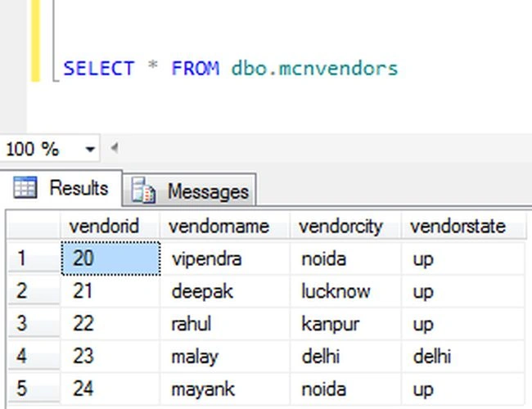532x409 pixels.
Task: Click the cell kanpur
Action: click(345, 323)
